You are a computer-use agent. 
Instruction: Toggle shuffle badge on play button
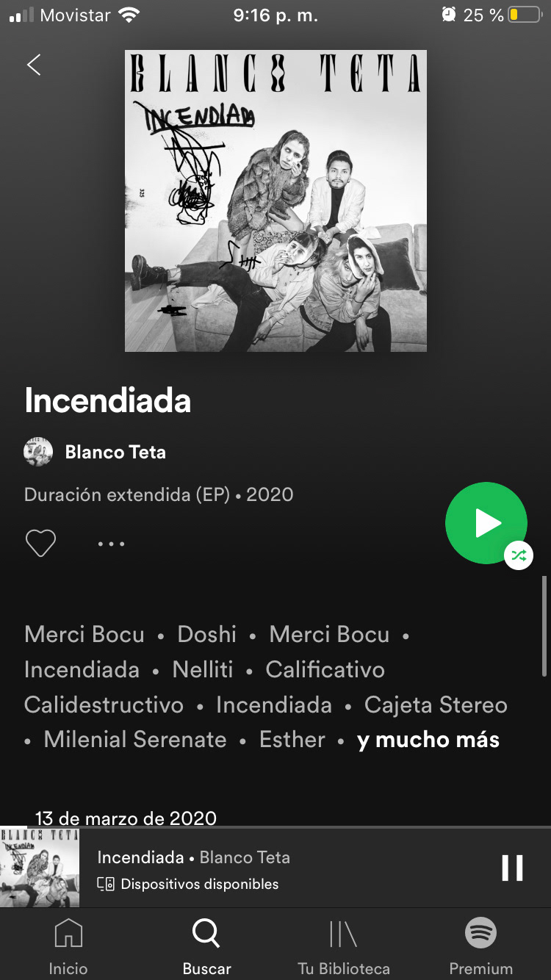(x=519, y=555)
